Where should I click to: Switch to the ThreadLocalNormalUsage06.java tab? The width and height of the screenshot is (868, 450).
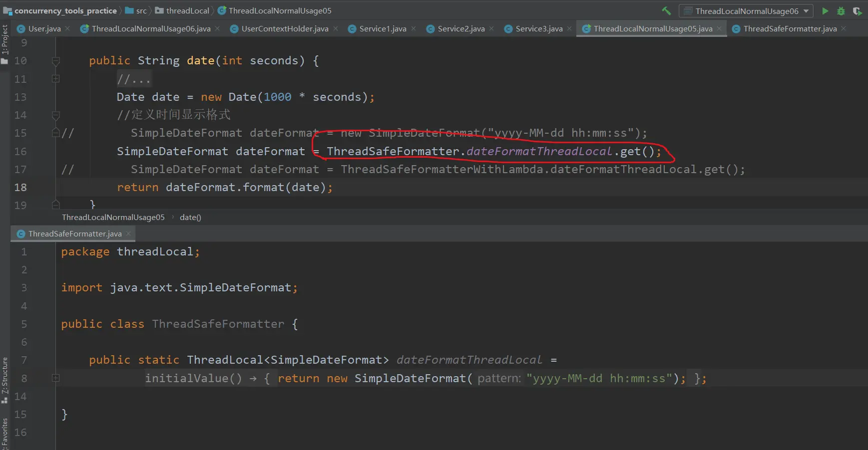[x=151, y=29]
